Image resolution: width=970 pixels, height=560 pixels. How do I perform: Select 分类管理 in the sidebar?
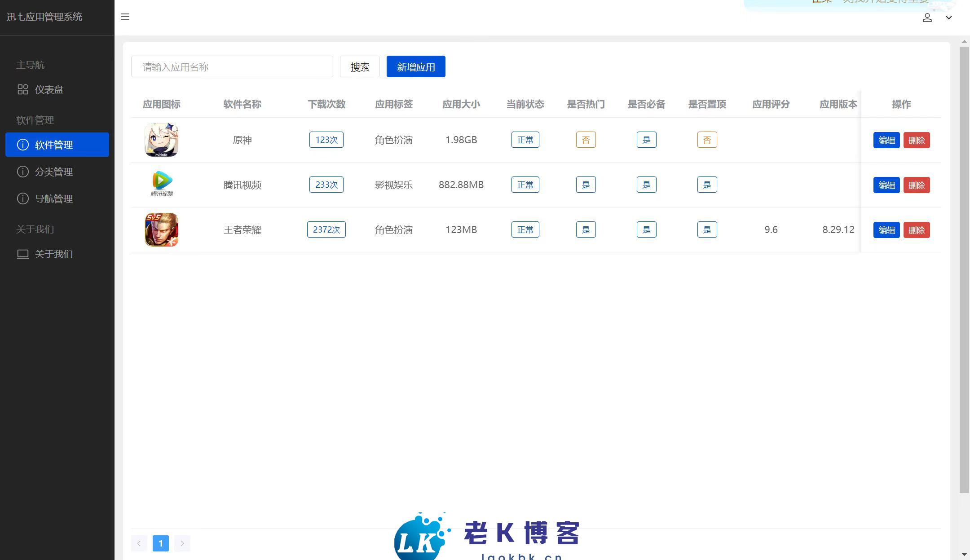[53, 172]
